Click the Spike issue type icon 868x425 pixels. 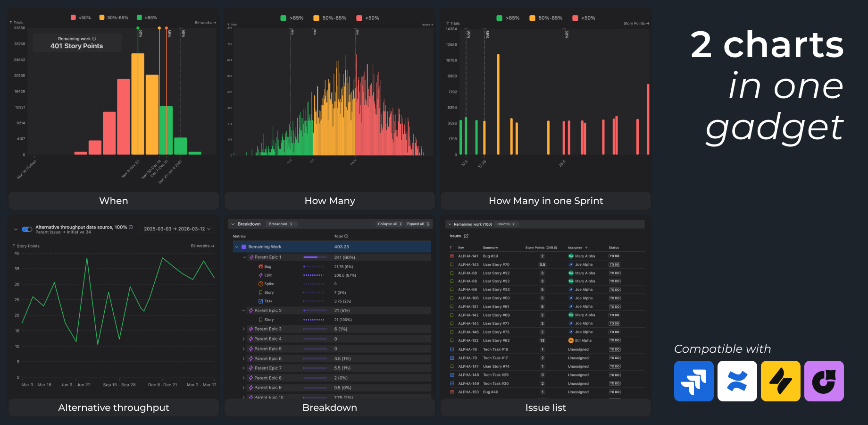(260, 284)
